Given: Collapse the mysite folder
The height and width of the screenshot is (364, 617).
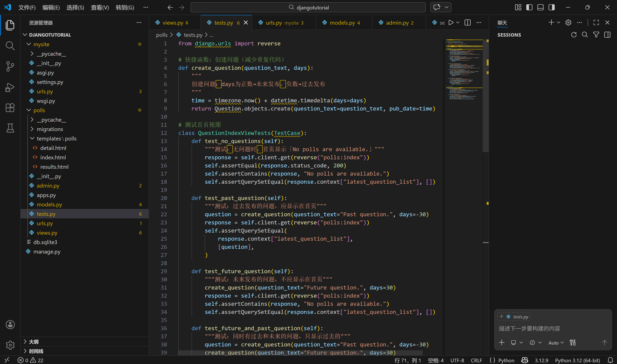Looking at the screenshot, I should pyautogui.click(x=29, y=44).
